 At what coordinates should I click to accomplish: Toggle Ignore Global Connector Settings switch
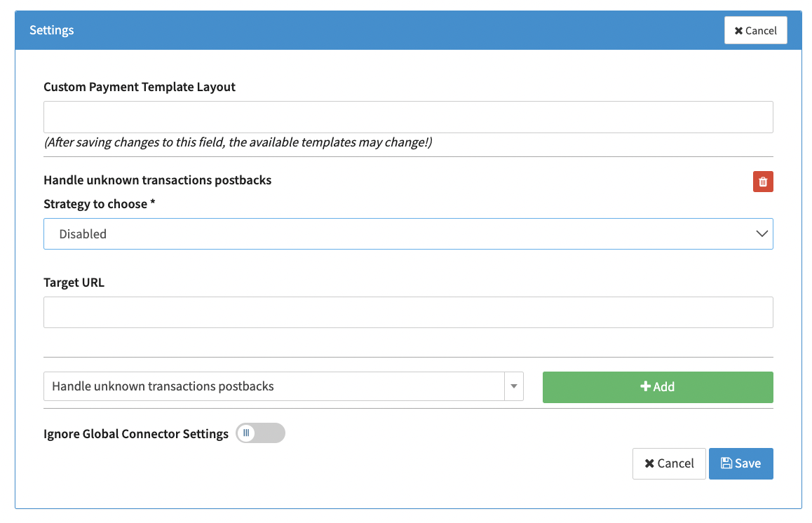260,433
